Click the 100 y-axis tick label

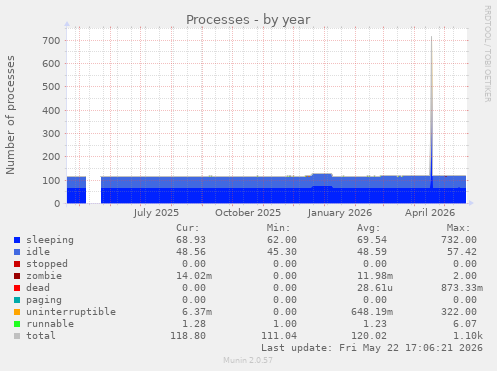pyautogui.click(x=51, y=180)
